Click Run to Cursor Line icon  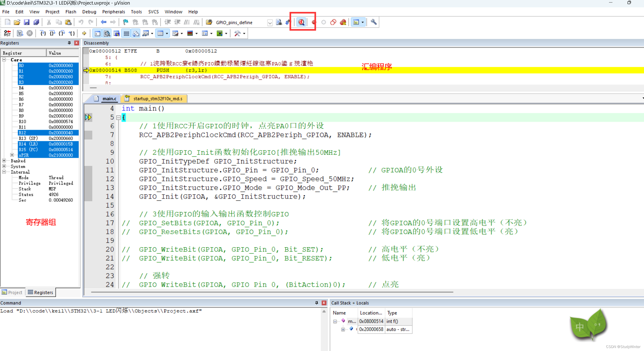pos(72,33)
